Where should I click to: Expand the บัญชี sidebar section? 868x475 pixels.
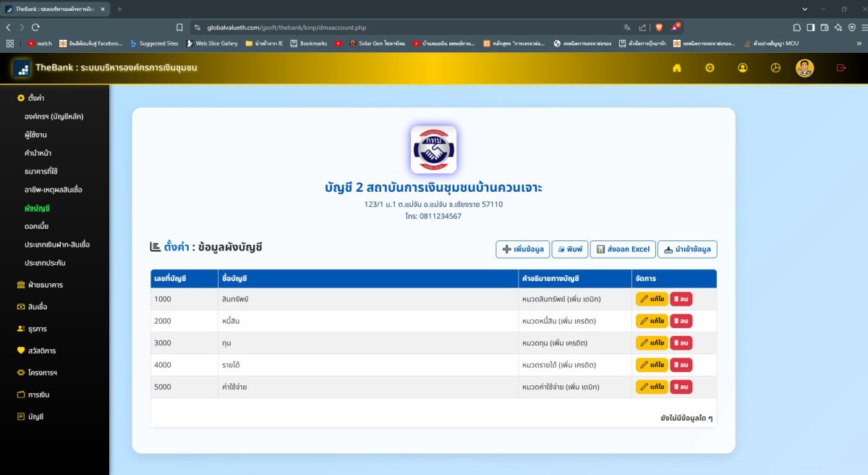30,417
